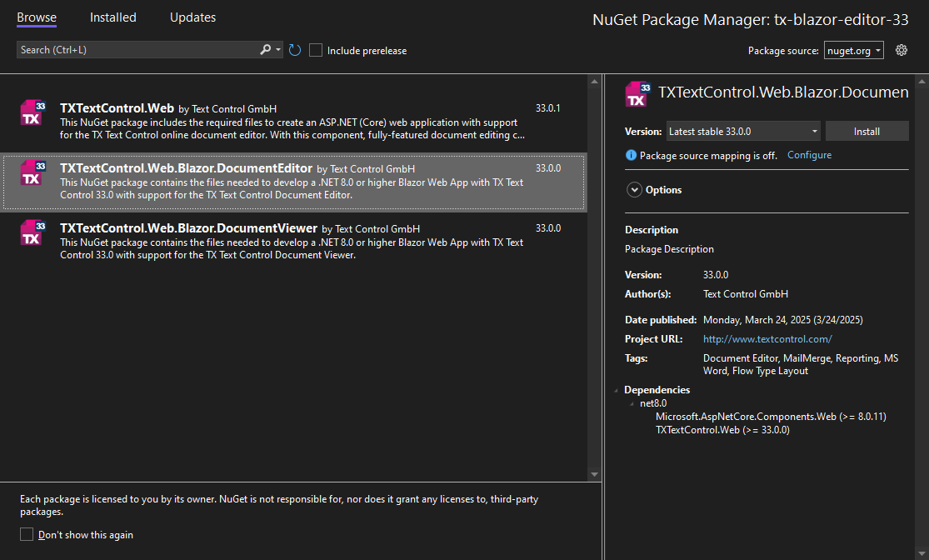Check the Don't show this again box
This screenshot has height=560, width=929.
pos(27,534)
